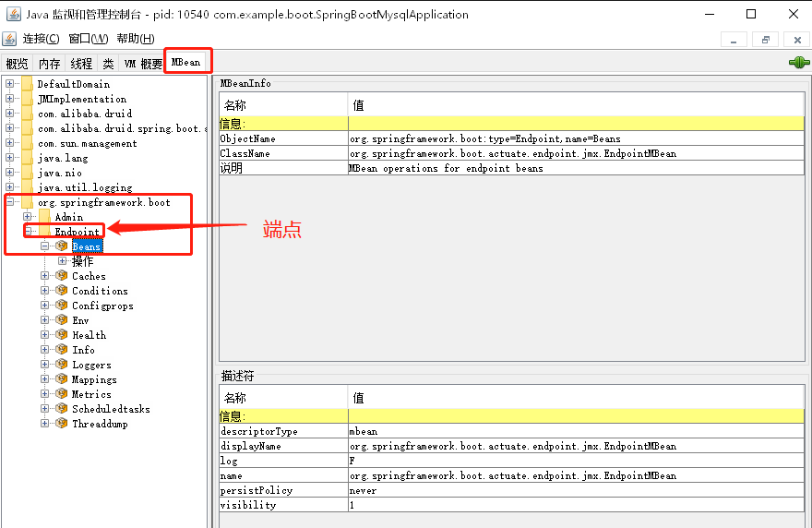Select the Mappings MBean icon
Screen dimensions: 812x528
point(62,378)
